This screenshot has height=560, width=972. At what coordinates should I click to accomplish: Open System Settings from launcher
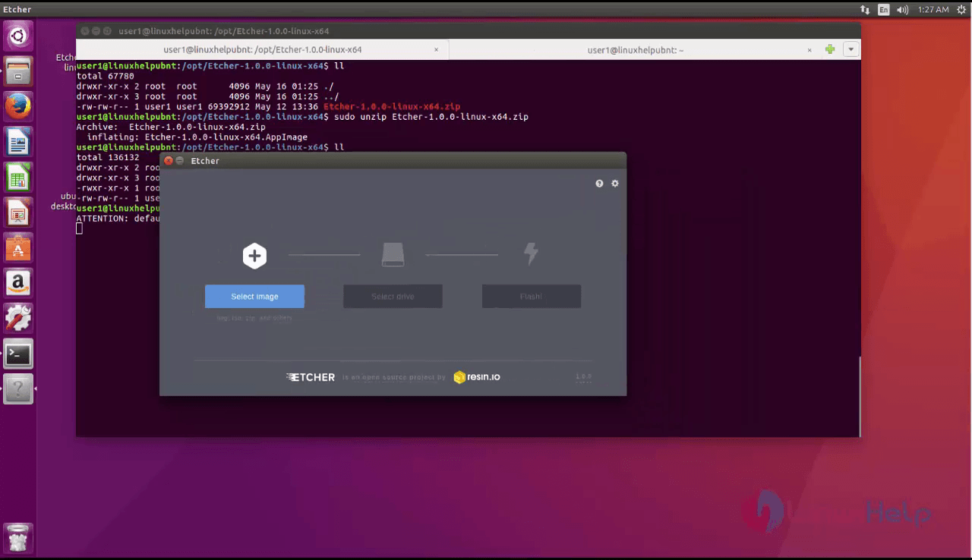(x=18, y=319)
